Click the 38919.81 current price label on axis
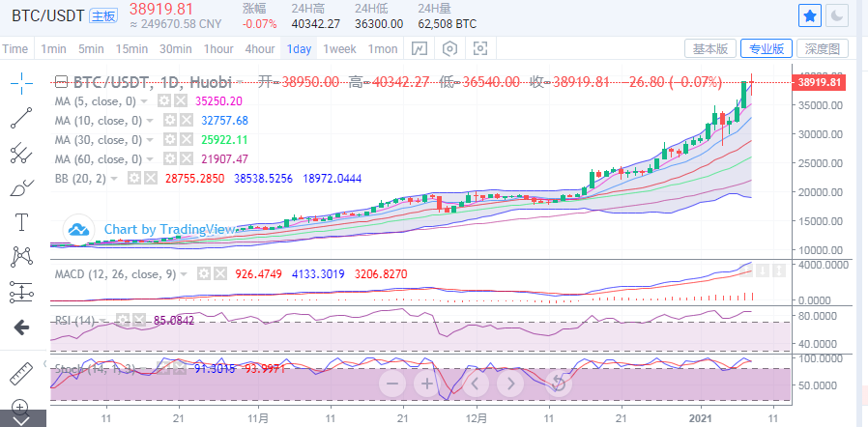Viewport: 868px width, 427px height. pyautogui.click(x=820, y=83)
